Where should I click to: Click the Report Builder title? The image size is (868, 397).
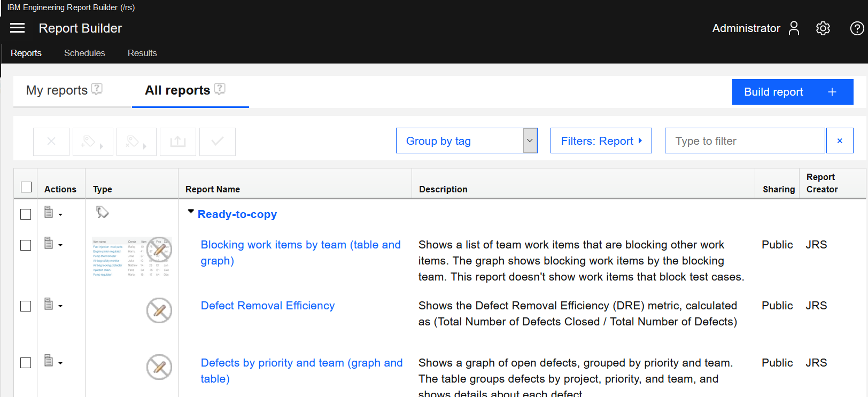click(80, 28)
